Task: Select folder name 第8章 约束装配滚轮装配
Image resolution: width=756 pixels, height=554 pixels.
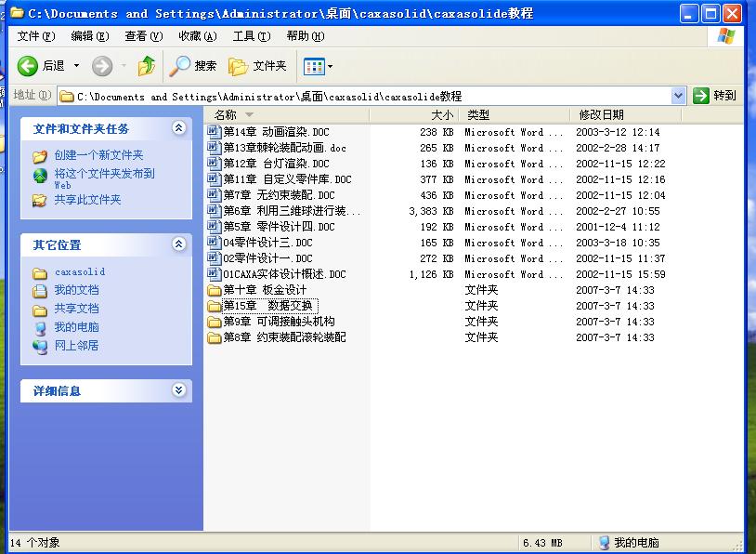Action: click(284, 337)
